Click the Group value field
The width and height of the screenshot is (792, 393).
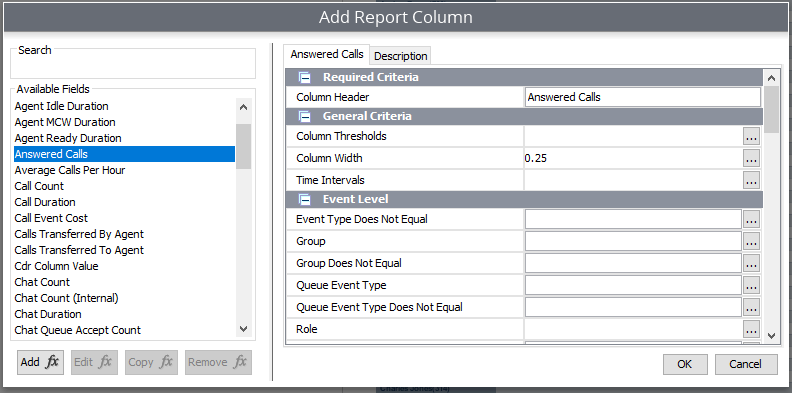coord(633,241)
